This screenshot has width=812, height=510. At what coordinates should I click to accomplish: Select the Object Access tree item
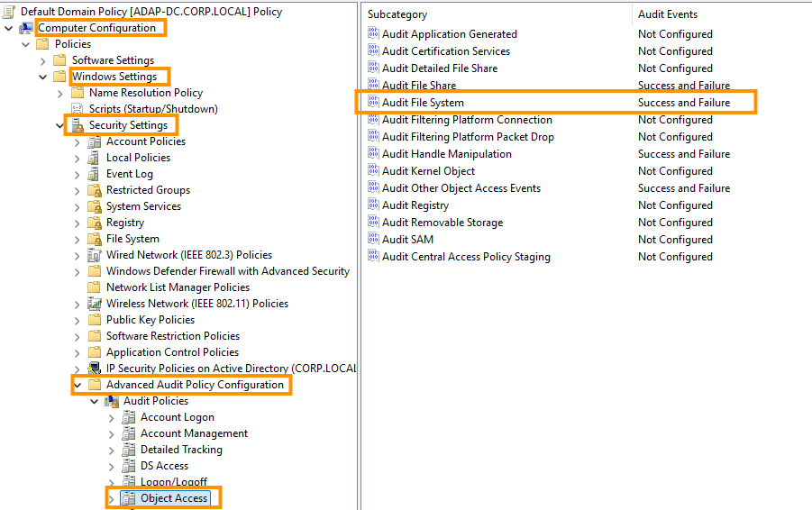pyautogui.click(x=174, y=498)
